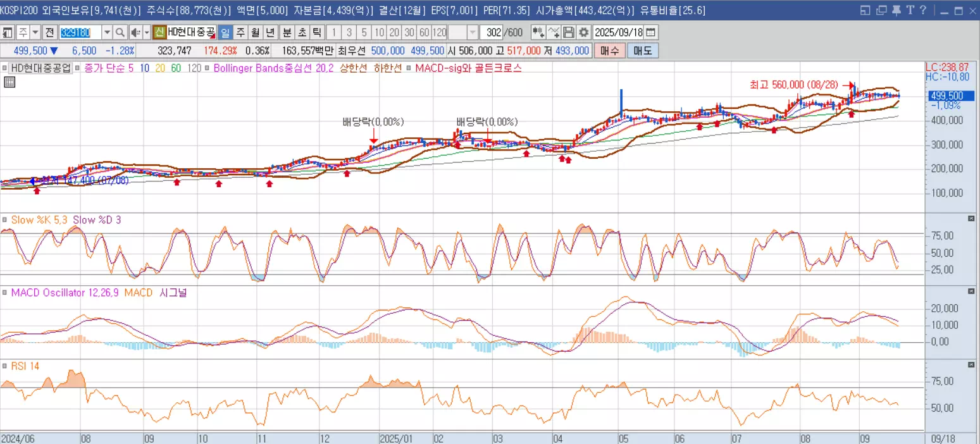Viewport: 980px width, 444px height.
Task: Open the dropdown arrow beside speaker icon
Action: (147, 32)
